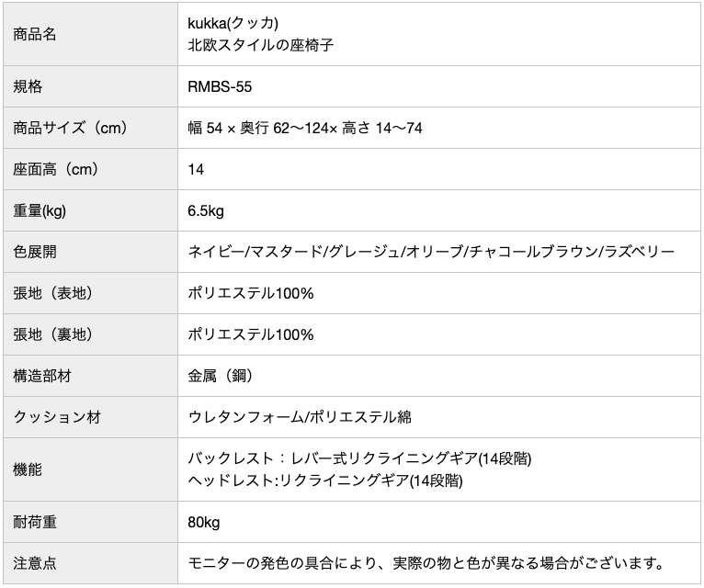This screenshot has height=588, width=704.
Task: Click ポリエステル100% in the 表地 row
Action: pyautogui.click(x=251, y=294)
